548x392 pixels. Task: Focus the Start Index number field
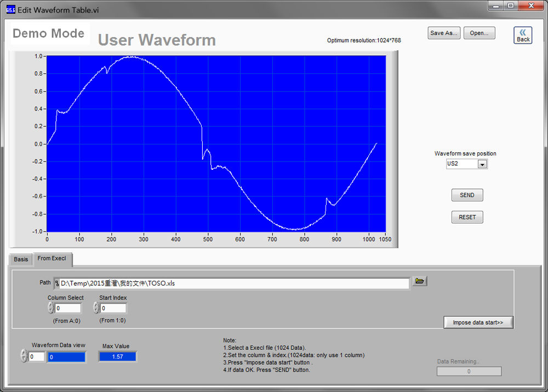click(113, 308)
